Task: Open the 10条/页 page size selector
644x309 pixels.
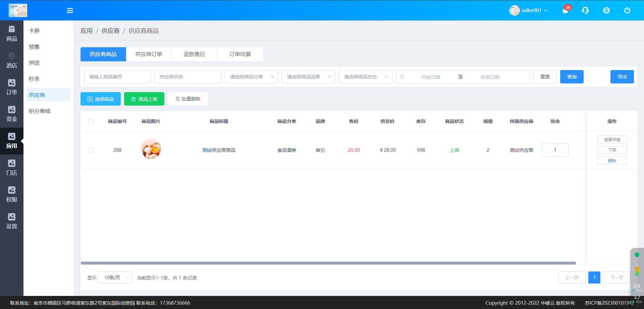Action: point(115,277)
